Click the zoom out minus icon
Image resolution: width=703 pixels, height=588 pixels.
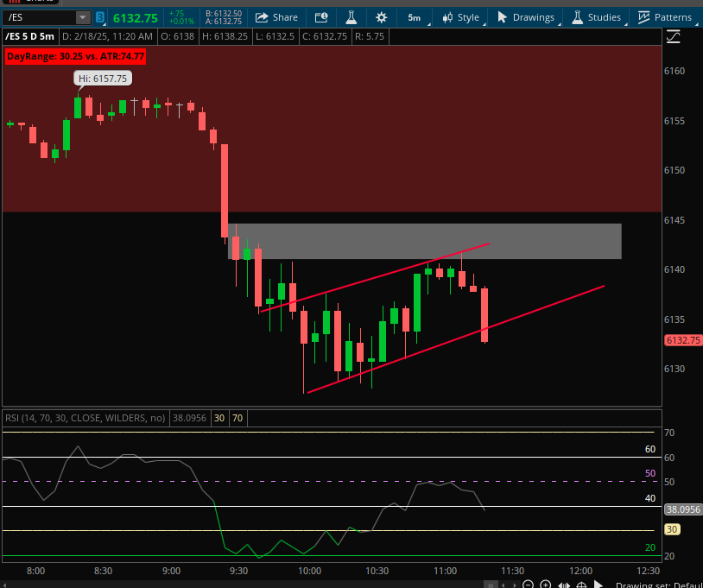tap(529, 585)
